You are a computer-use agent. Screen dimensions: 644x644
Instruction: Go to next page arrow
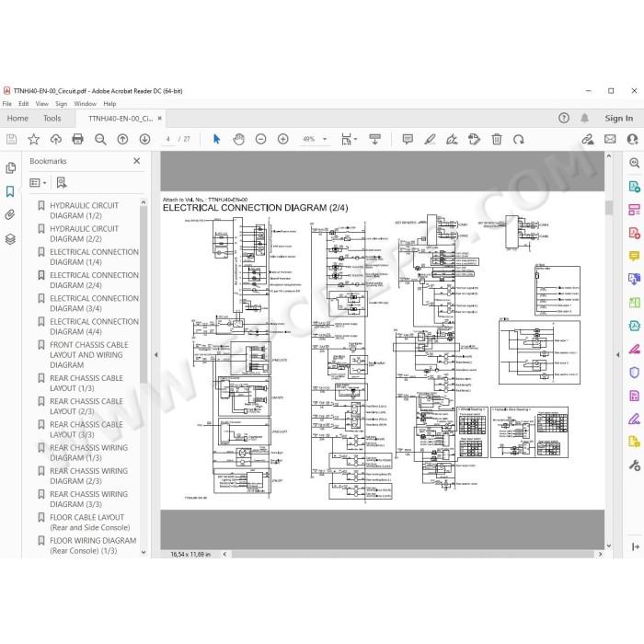[x=144, y=140]
